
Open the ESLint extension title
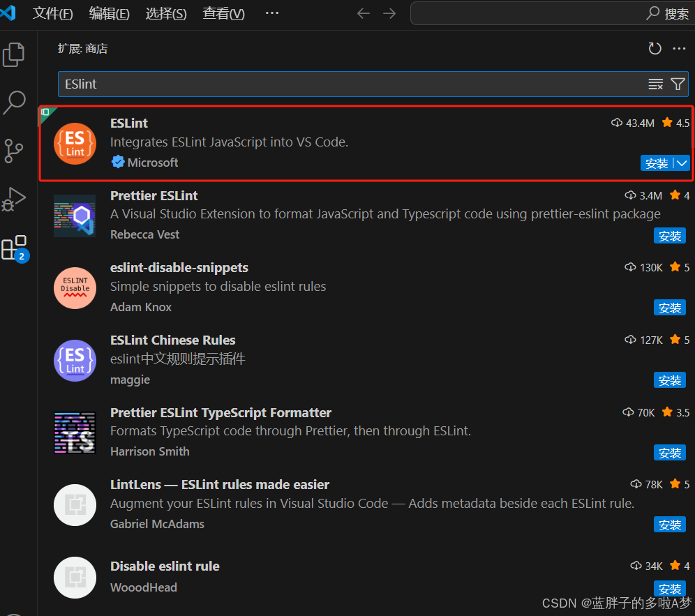pyautogui.click(x=129, y=123)
